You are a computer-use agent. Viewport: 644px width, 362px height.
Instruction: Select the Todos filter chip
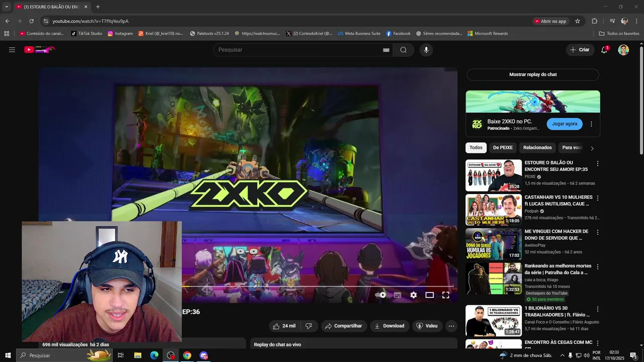tap(476, 148)
